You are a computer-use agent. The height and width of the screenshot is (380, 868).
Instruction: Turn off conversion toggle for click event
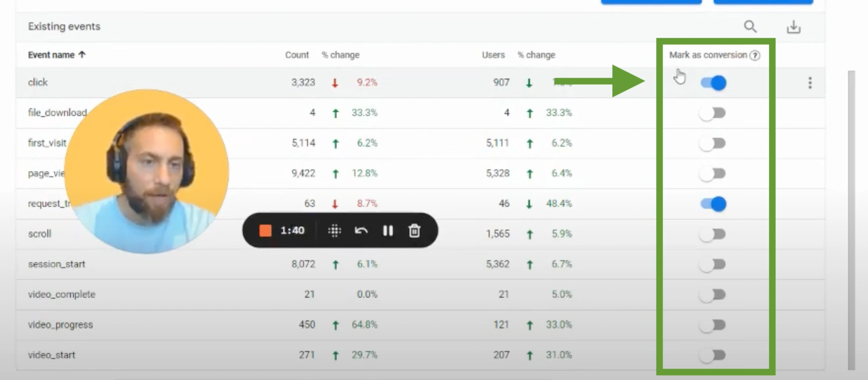713,83
